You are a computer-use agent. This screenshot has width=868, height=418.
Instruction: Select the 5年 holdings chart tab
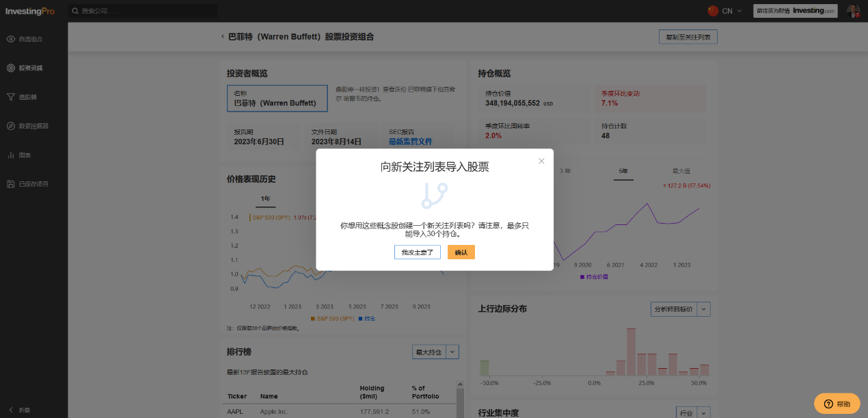point(623,171)
